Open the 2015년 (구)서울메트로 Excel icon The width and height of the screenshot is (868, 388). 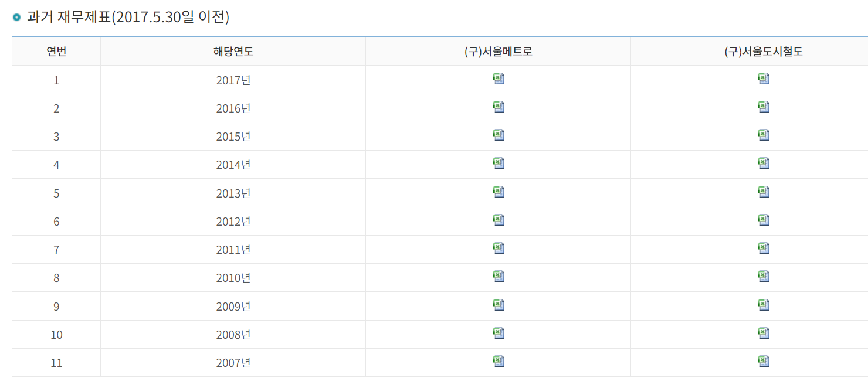499,135
